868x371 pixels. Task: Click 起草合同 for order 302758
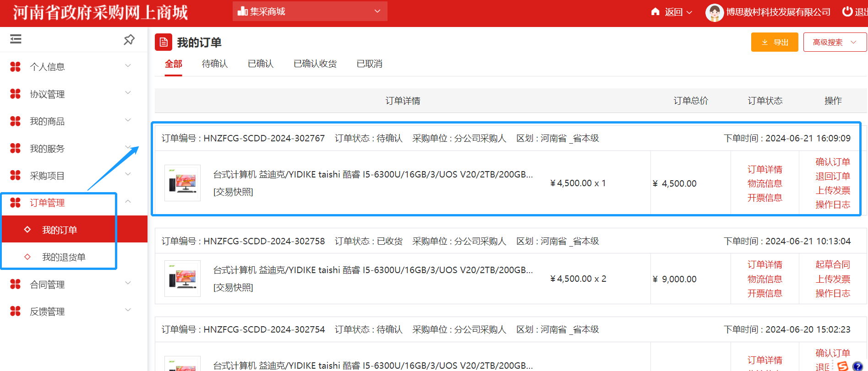[832, 264]
